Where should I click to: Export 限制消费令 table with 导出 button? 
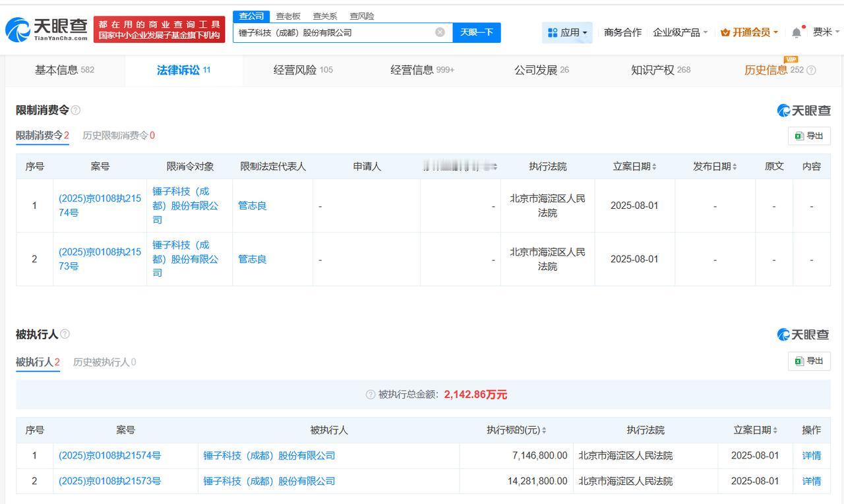pos(809,136)
